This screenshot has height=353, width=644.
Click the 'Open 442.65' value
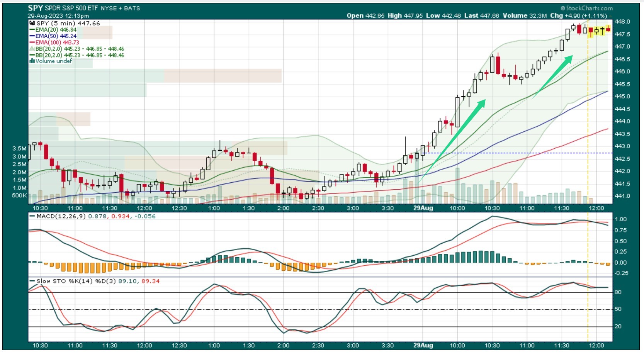(x=365, y=16)
